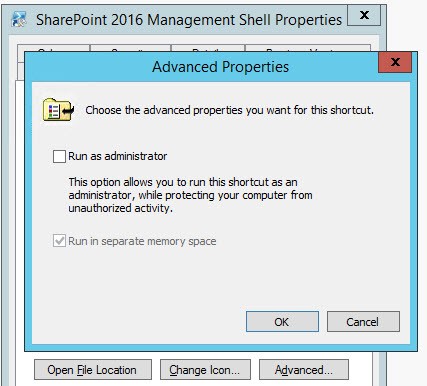This screenshot has height=386, width=427.
Task: Close the SharePoint 2016 Management Shell Properties window
Action: [x=364, y=15]
